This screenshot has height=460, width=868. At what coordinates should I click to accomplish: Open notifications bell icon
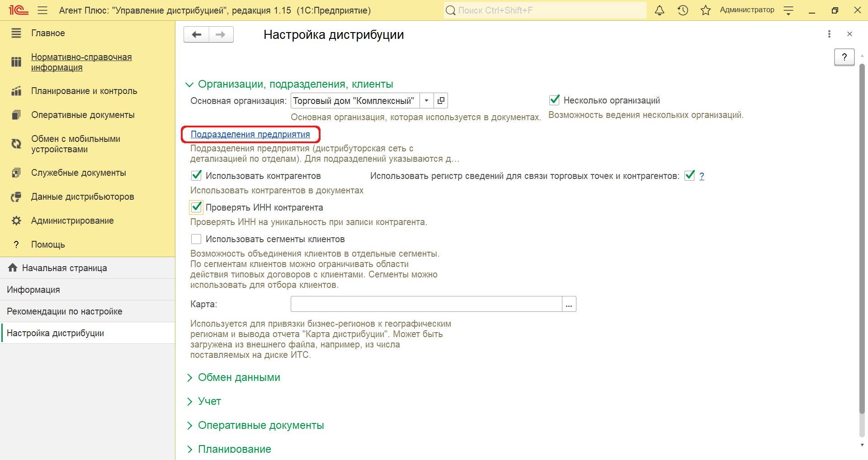pos(660,10)
